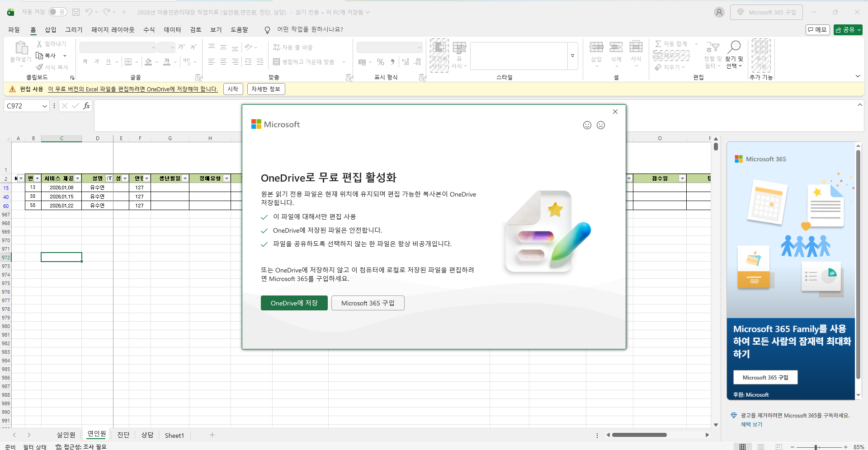This screenshot has width=868, height=450.
Task: Switch to the 실인원 sheet tab
Action: point(66,435)
